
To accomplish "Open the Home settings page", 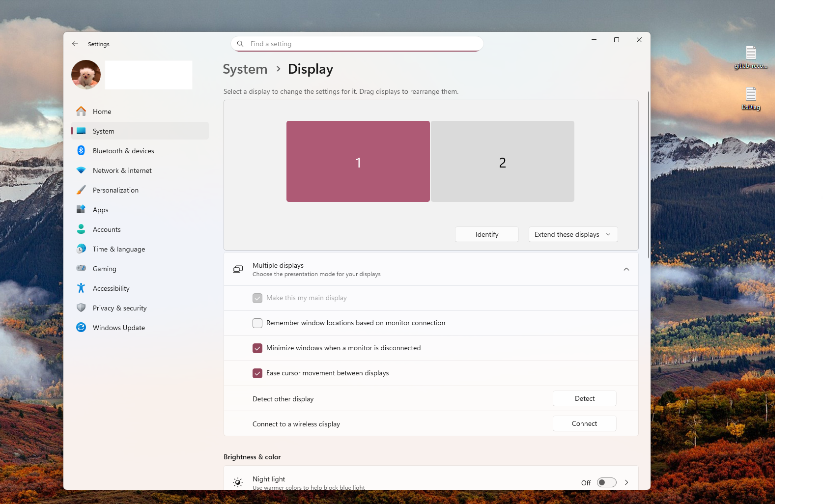I will tap(140, 112).
